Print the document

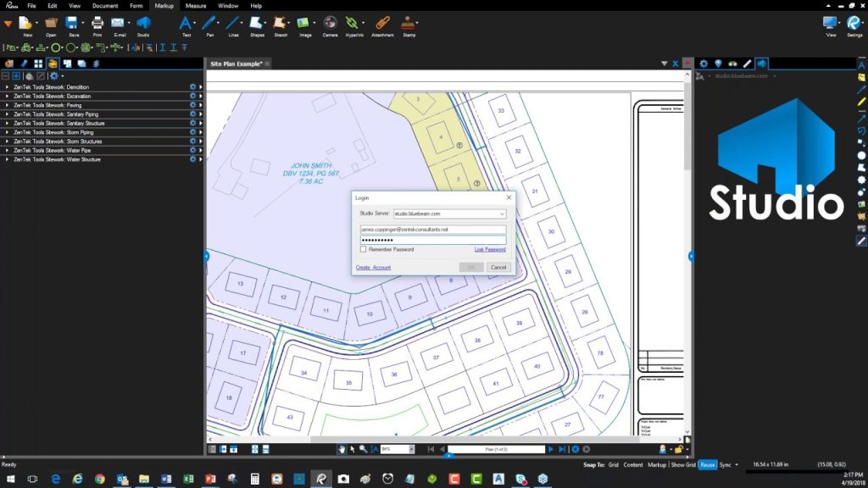pos(97,25)
